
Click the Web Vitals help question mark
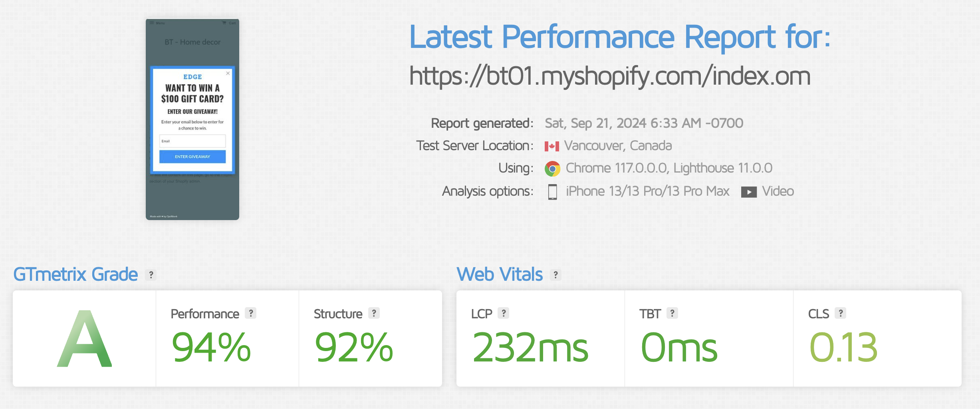tap(555, 275)
